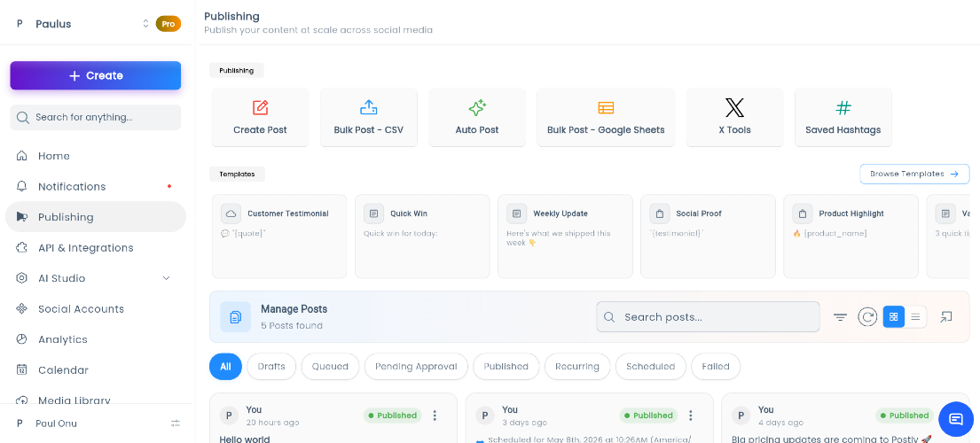
Task: Click the Social Accounts icon
Action: [22, 309]
